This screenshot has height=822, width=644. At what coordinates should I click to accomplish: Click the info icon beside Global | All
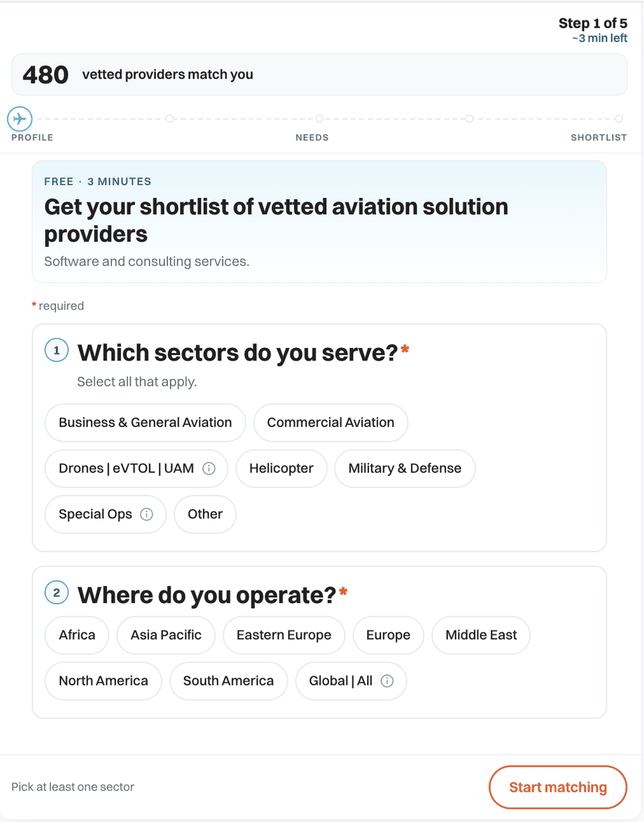click(x=387, y=681)
